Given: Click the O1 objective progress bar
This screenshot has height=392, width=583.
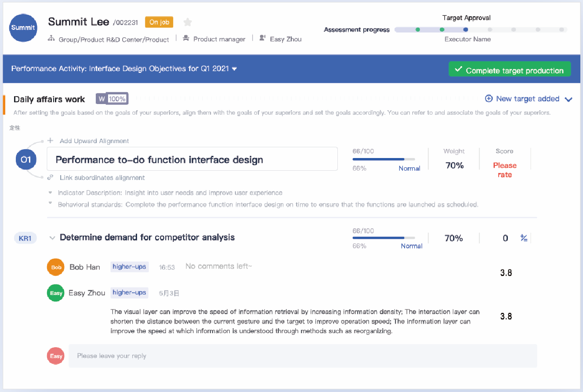Looking at the screenshot, I should (384, 159).
